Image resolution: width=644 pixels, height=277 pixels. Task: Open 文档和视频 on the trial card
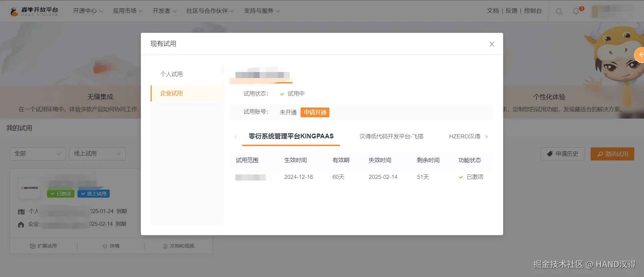179,246
